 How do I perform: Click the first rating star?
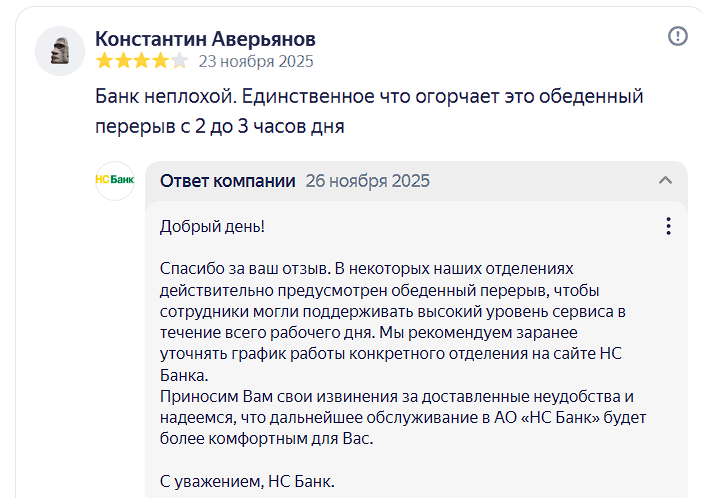click(104, 61)
